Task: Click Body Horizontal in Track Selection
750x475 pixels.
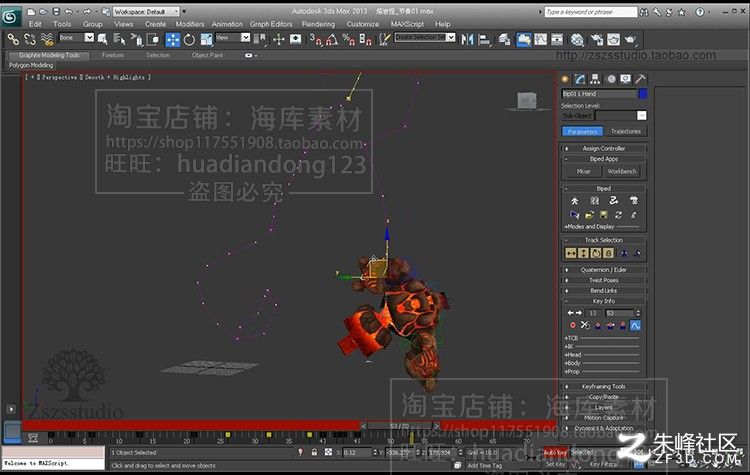Action: 571,253
